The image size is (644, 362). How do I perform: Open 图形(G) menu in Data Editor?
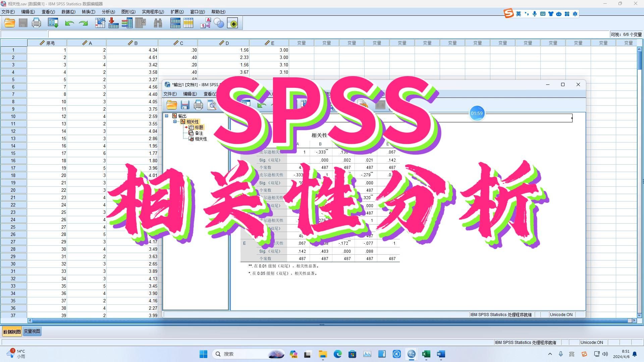[128, 12]
